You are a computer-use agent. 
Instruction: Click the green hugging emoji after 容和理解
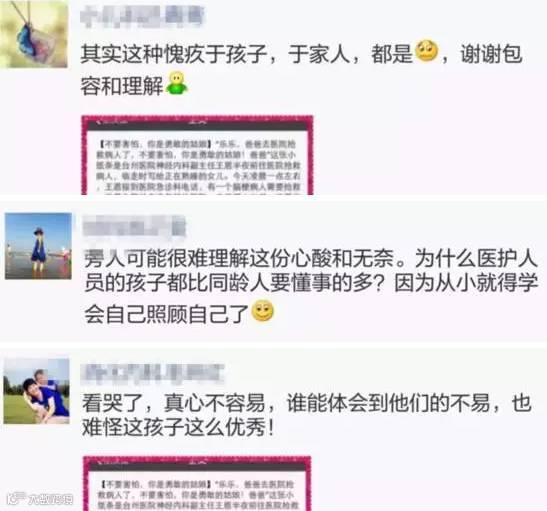[x=177, y=83]
